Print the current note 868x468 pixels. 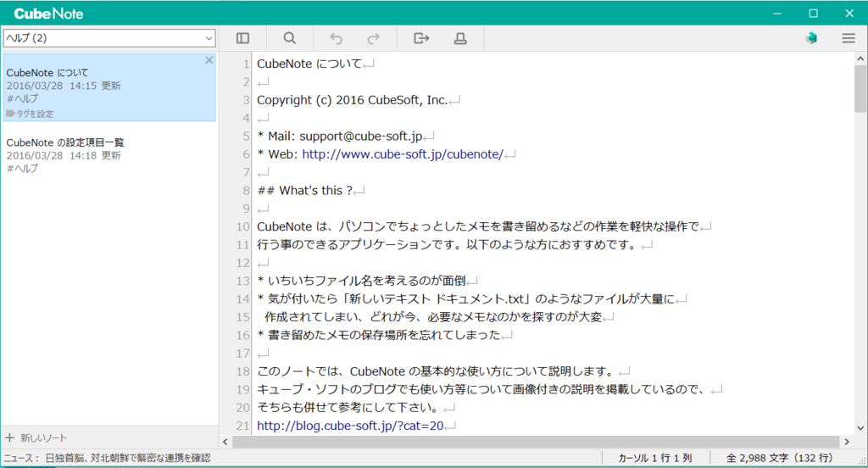tap(460, 38)
